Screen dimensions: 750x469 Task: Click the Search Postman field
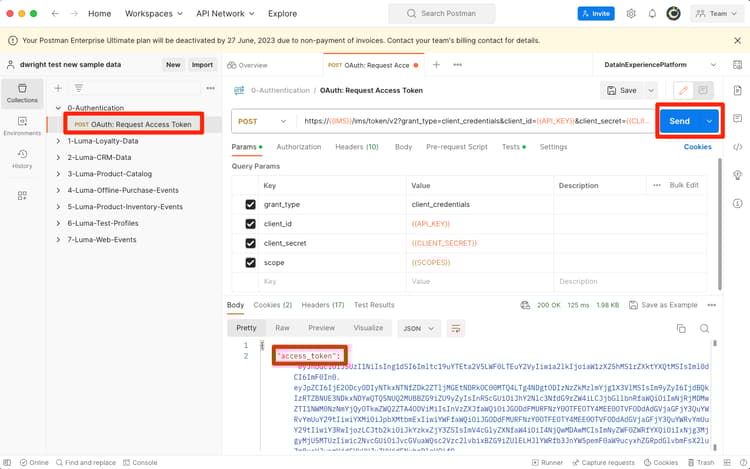(x=442, y=13)
